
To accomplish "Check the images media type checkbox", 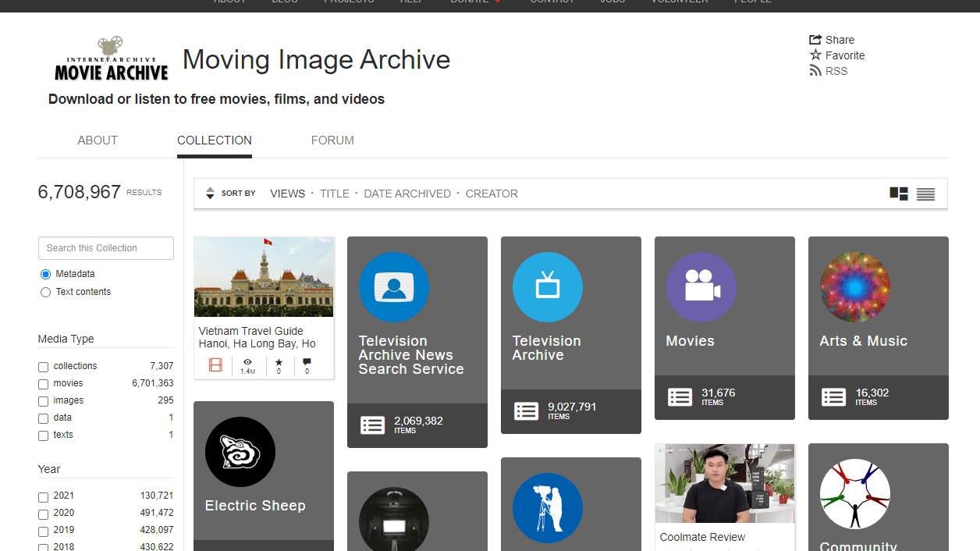I will 43,401.
